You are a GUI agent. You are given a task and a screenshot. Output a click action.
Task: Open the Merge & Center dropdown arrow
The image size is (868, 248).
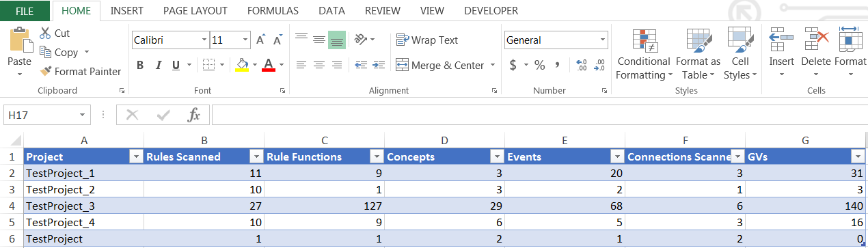[492, 66]
